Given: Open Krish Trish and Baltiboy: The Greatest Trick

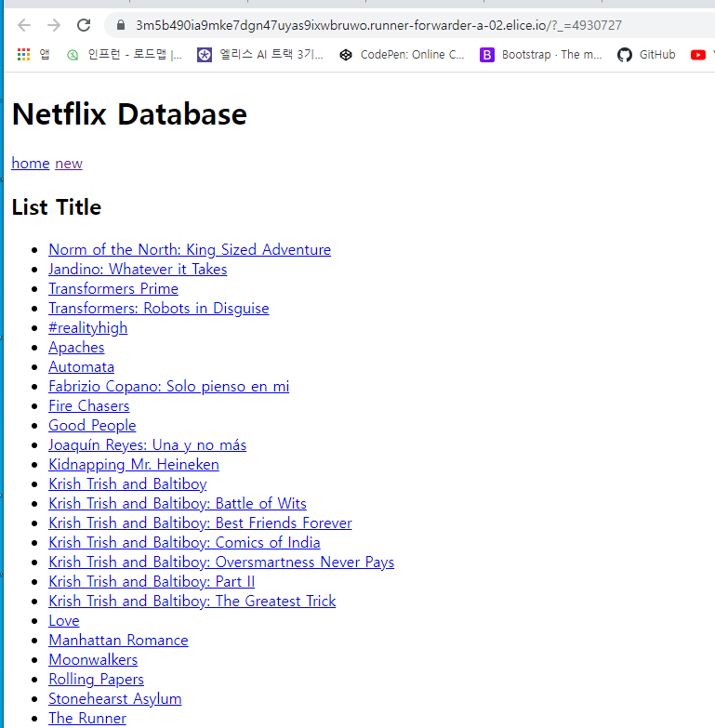Looking at the screenshot, I should [x=192, y=601].
